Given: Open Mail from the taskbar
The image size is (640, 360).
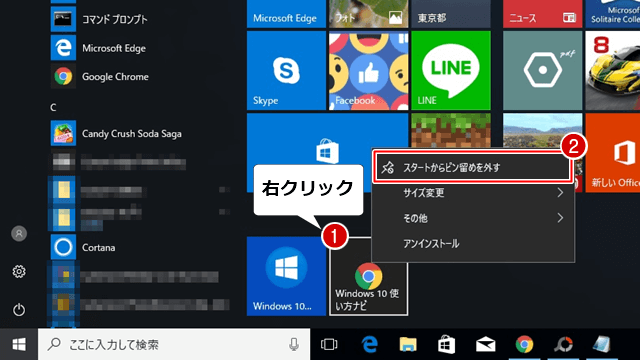Looking at the screenshot, I should [x=485, y=344].
